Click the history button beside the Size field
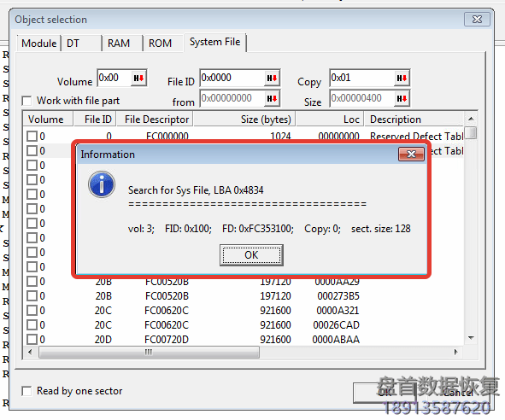The width and height of the screenshot is (505, 420). [x=402, y=98]
